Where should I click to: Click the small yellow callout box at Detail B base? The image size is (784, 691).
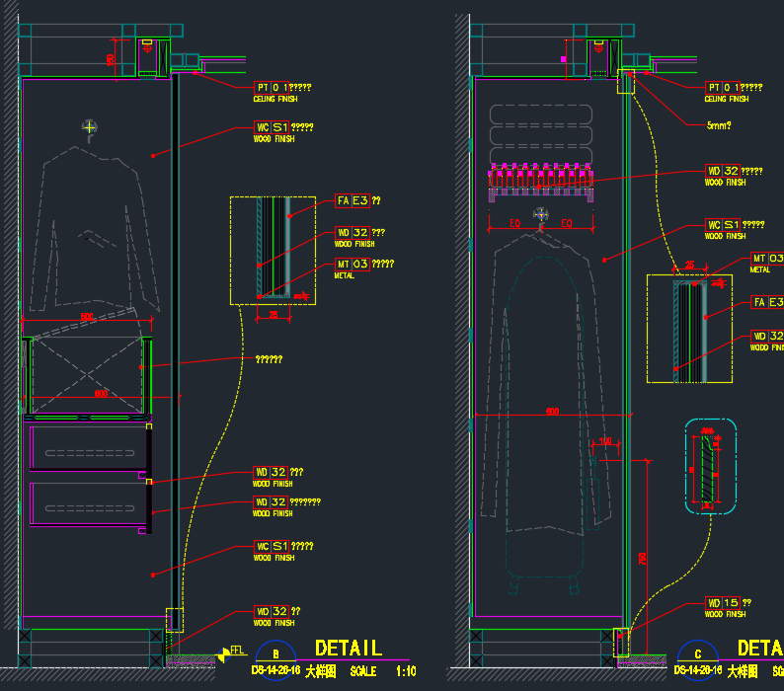pos(175,621)
